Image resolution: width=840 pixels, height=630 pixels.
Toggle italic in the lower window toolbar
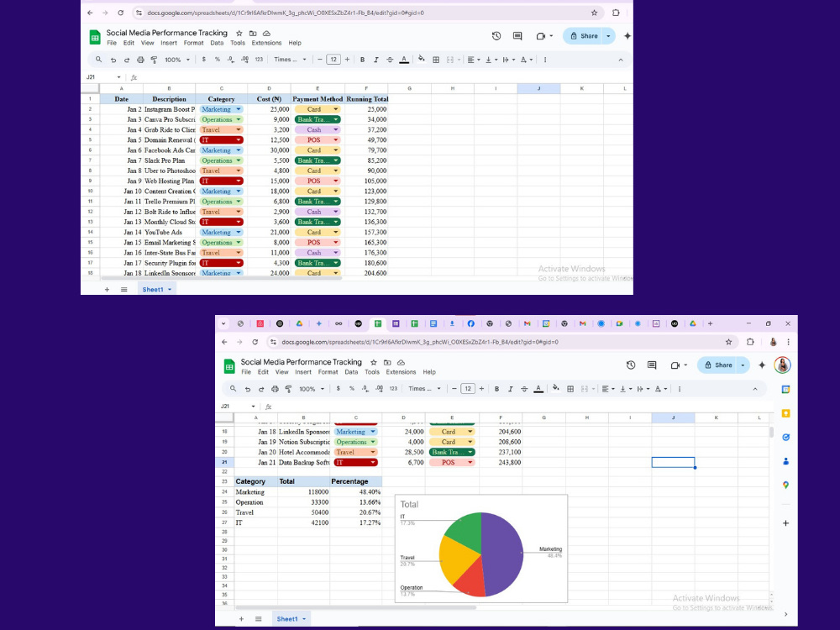pos(511,389)
